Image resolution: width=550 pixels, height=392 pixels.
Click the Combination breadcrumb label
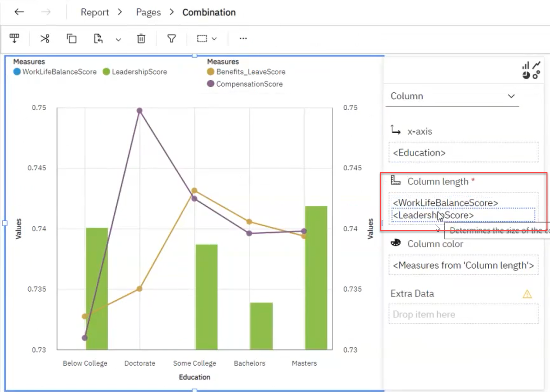click(x=209, y=12)
